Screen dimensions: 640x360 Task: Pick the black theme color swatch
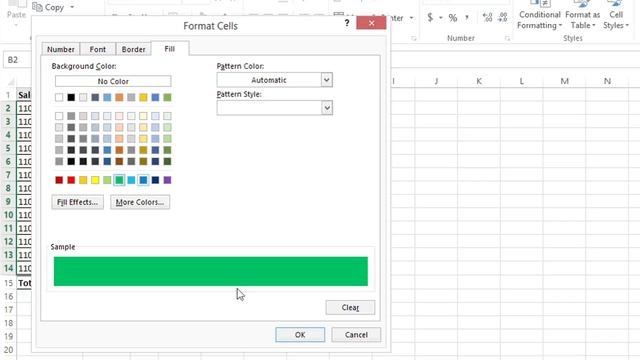coord(71,97)
